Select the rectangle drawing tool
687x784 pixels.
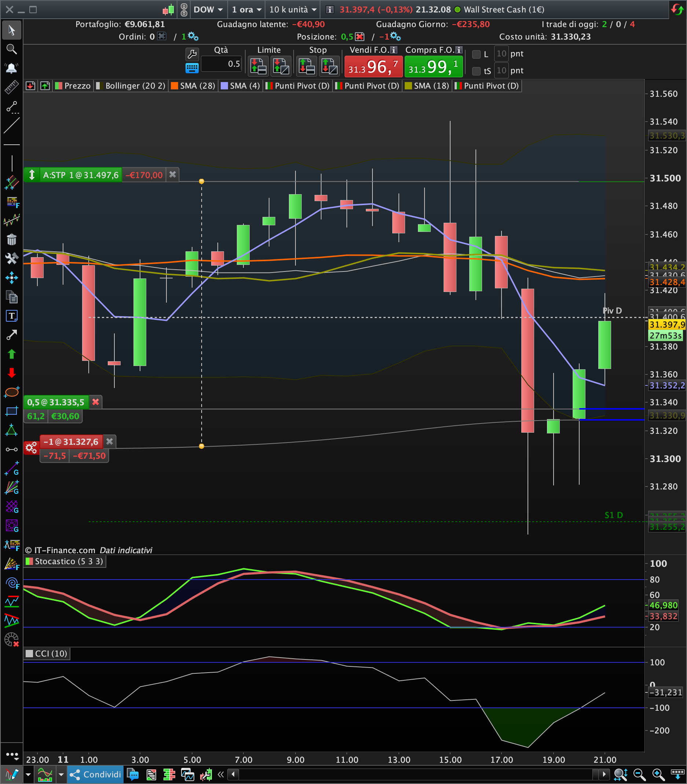pyautogui.click(x=11, y=411)
